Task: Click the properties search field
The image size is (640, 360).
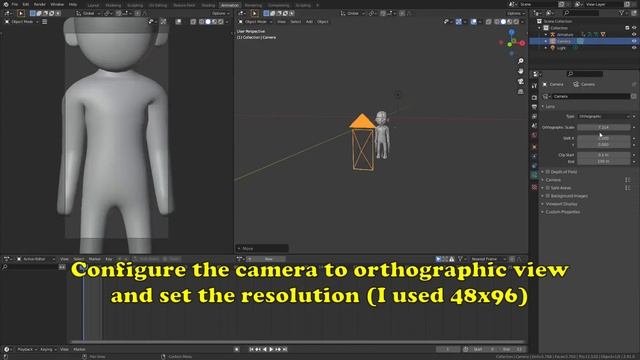Action: (x=584, y=74)
